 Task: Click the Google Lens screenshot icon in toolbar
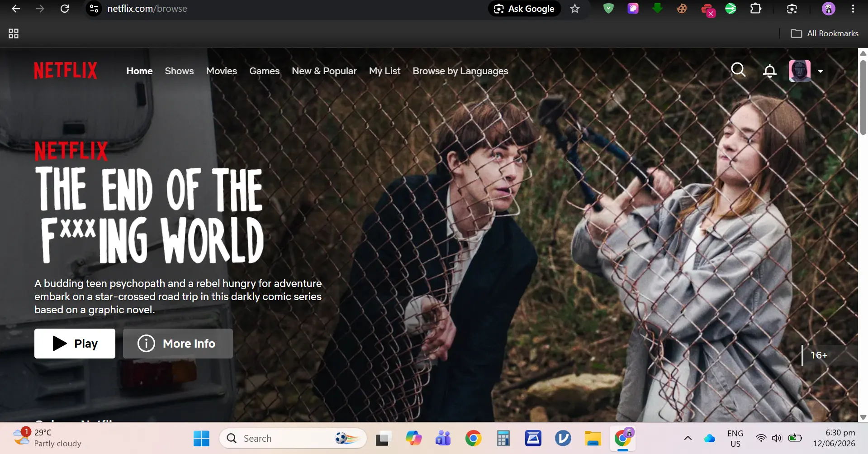pyautogui.click(x=792, y=9)
